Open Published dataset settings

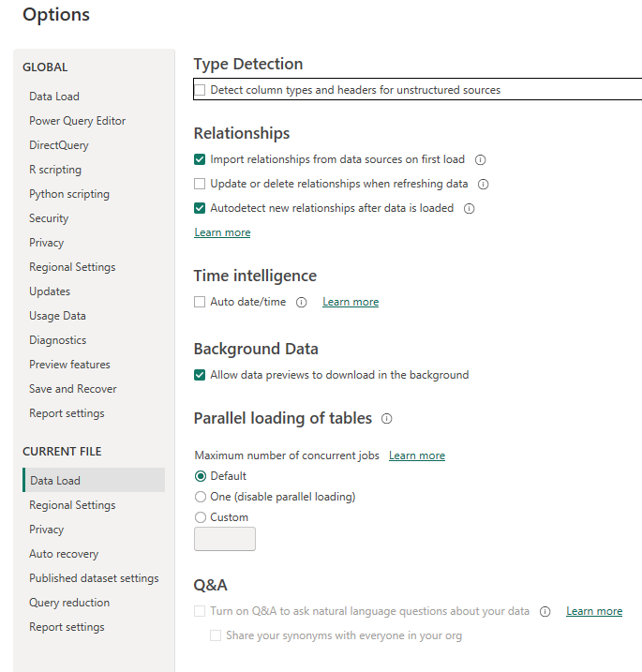click(94, 578)
